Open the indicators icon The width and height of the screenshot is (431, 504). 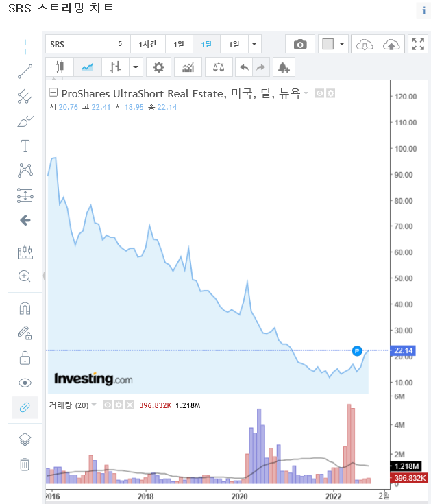click(x=188, y=67)
